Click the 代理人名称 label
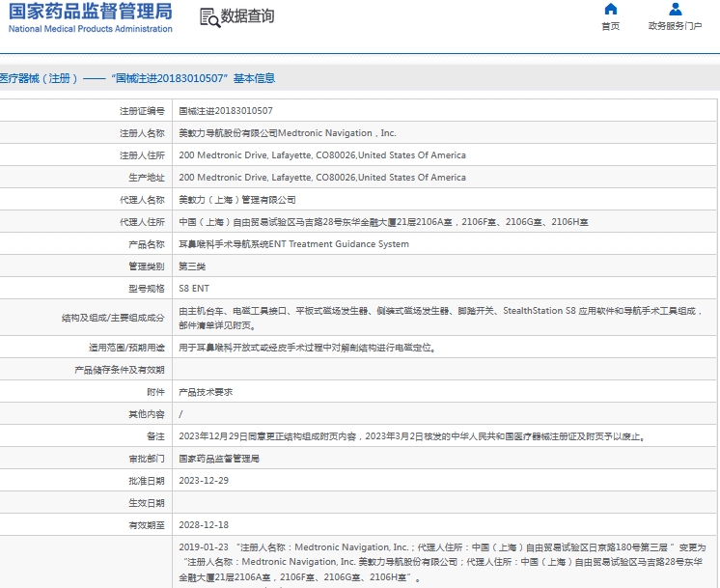720x588 pixels. point(142,200)
